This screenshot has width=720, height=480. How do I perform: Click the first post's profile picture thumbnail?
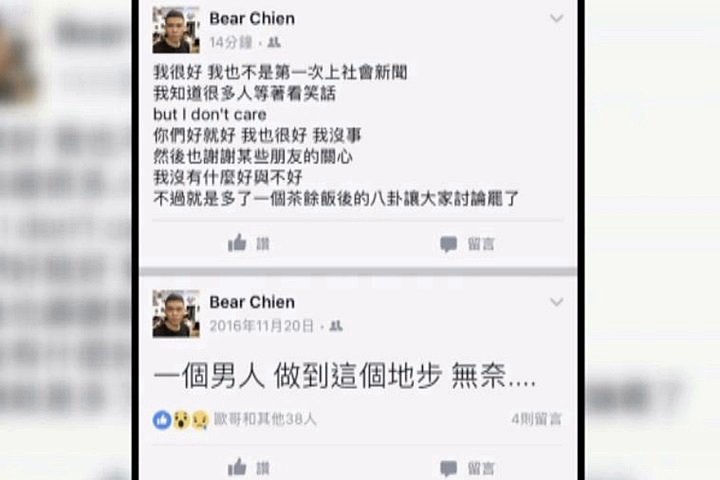point(176,30)
